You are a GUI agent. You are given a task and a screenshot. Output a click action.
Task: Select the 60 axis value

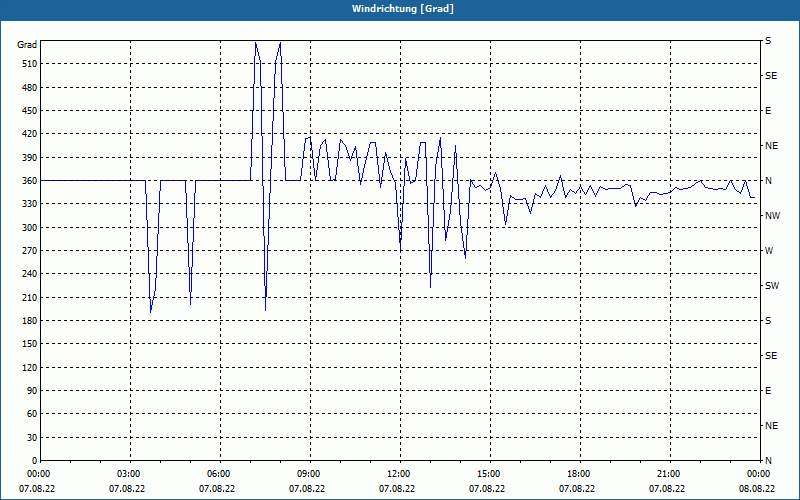32,414
